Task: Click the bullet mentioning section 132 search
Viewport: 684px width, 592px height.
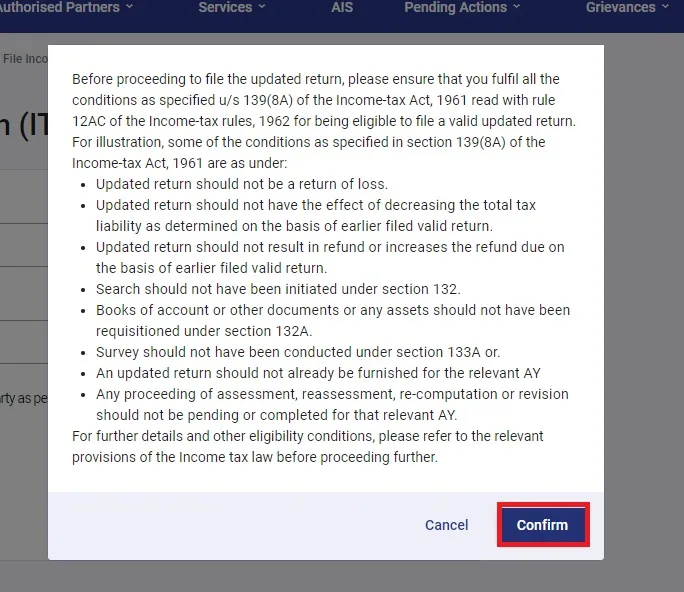Action: (278, 289)
